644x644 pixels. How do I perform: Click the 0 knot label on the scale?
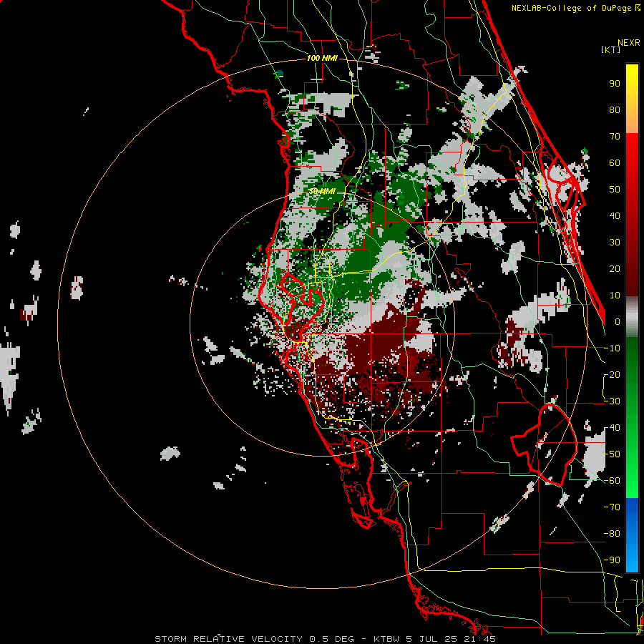[618, 322]
